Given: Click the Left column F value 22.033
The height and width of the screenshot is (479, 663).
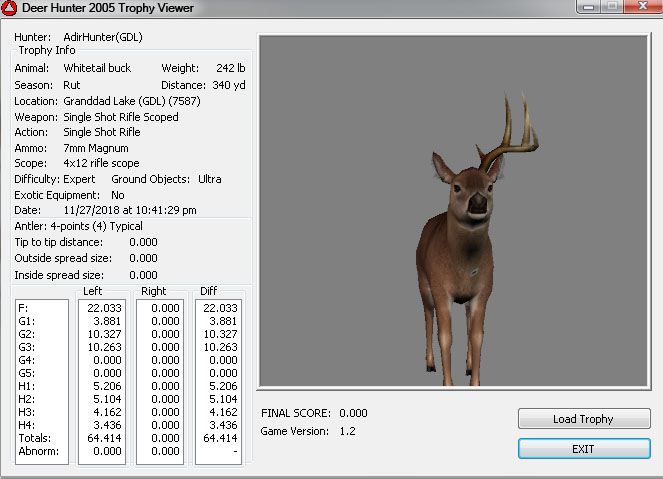Looking at the screenshot, I should [x=103, y=308].
